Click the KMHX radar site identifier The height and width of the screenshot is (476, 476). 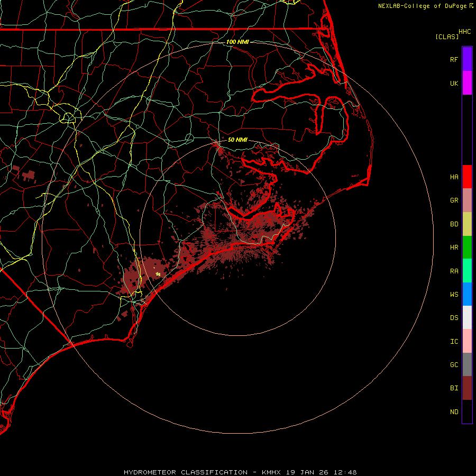[271, 472]
